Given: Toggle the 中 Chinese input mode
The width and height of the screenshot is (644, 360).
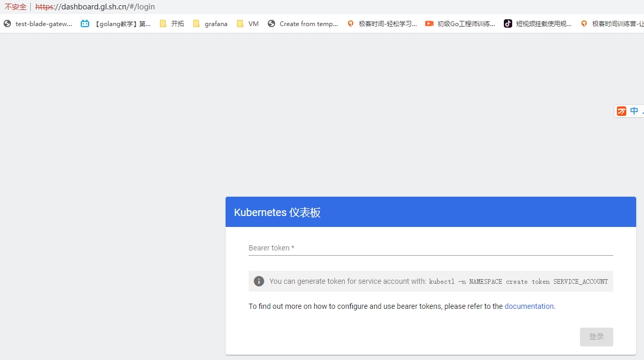Looking at the screenshot, I should pyautogui.click(x=634, y=111).
